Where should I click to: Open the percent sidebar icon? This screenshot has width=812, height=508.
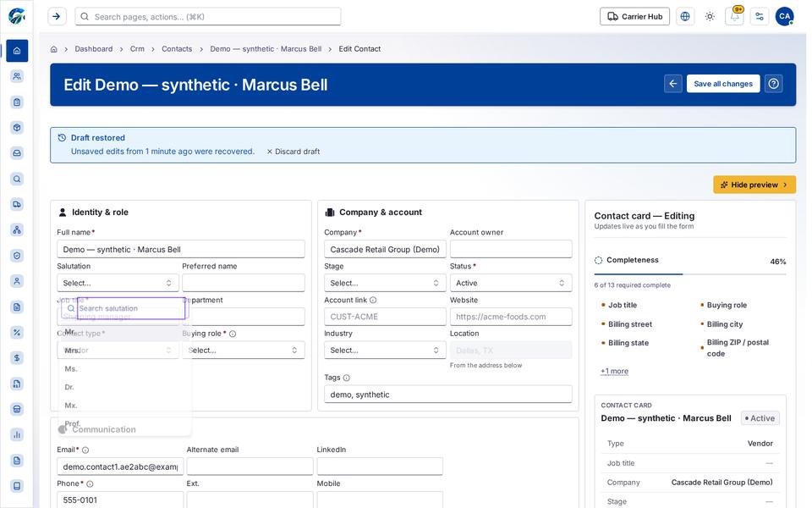click(17, 332)
